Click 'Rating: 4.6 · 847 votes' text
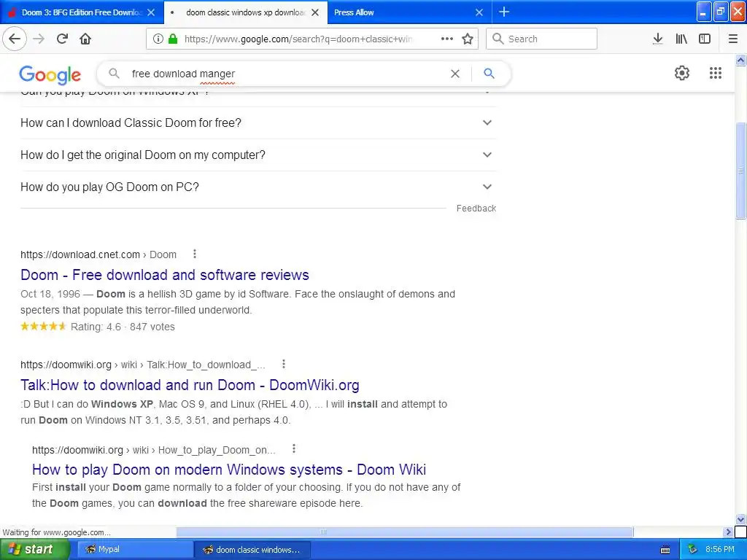The width and height of the screenshot is (747, 560). [123, 327]
